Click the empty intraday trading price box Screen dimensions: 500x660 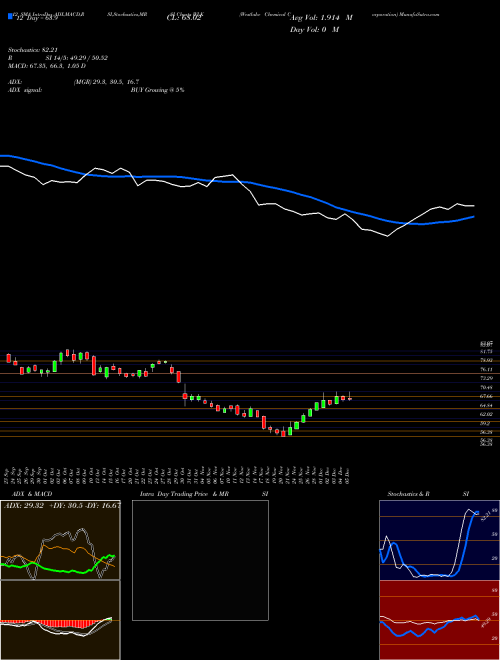pyautogui.click(x=200, y=560)
